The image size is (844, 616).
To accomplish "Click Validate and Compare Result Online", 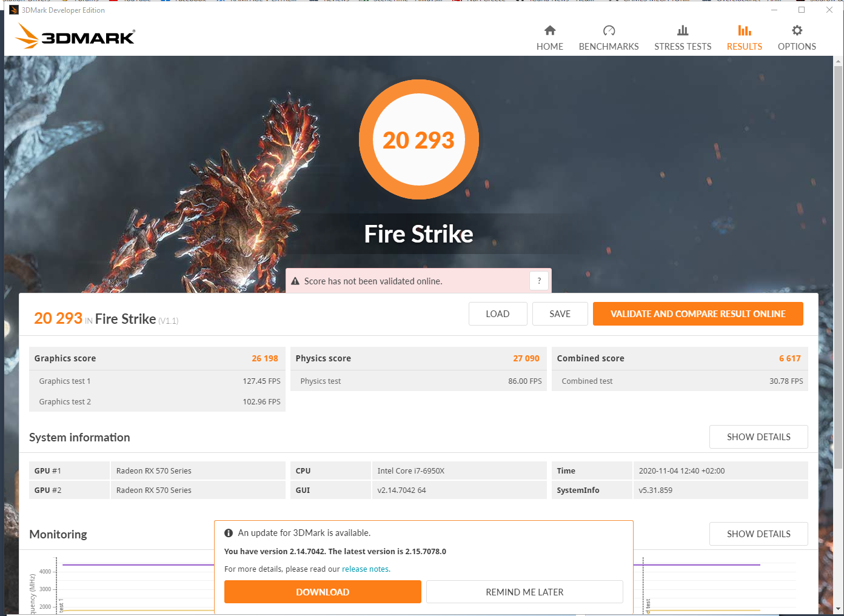I will [x=698, y=313].
